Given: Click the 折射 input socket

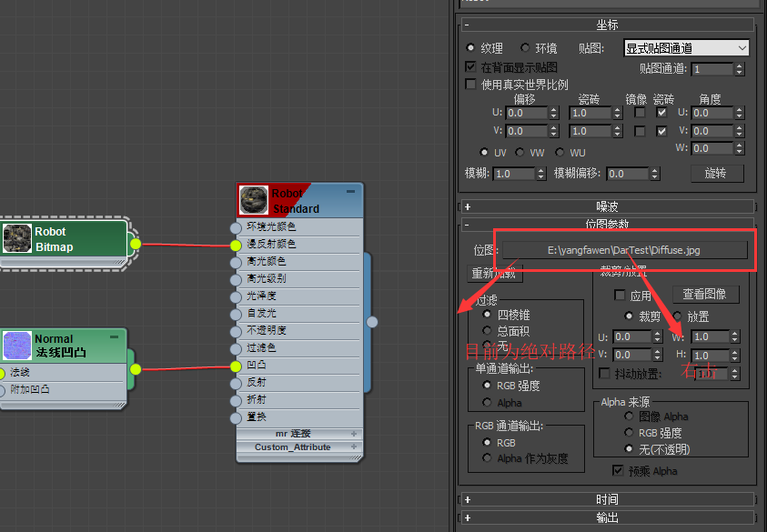Looking at the screenshot, I should coord(236,400).
